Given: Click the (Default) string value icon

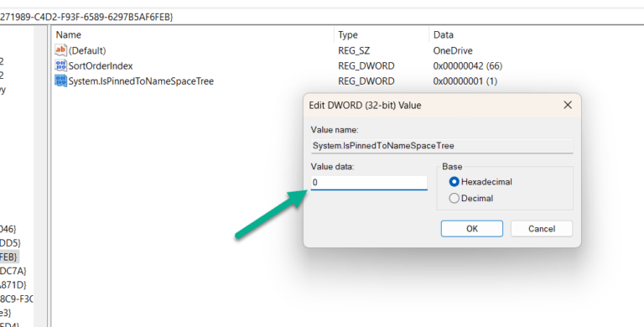Looking at the screenshot, I should [60, 50].
